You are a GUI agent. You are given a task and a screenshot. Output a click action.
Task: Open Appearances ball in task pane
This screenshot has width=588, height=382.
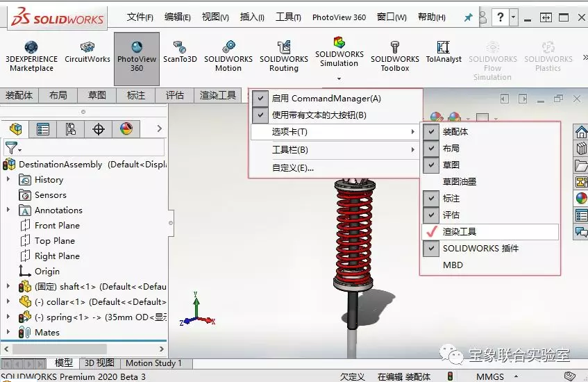tap(581, 198)
